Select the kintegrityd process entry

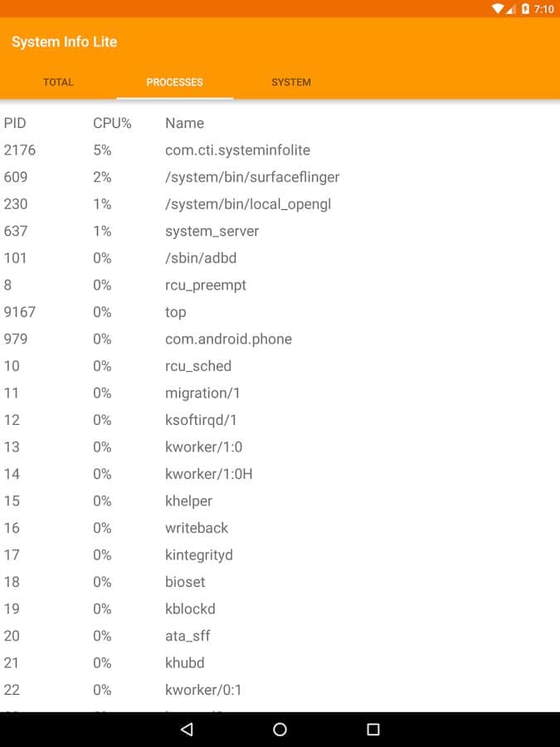198,554
